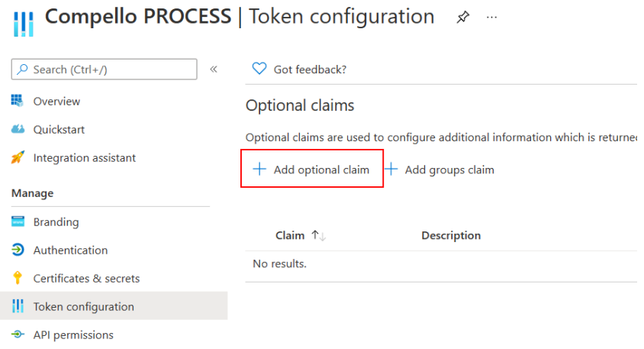Go to the Overview page
The image size is (644, 349).
point(56,101)
